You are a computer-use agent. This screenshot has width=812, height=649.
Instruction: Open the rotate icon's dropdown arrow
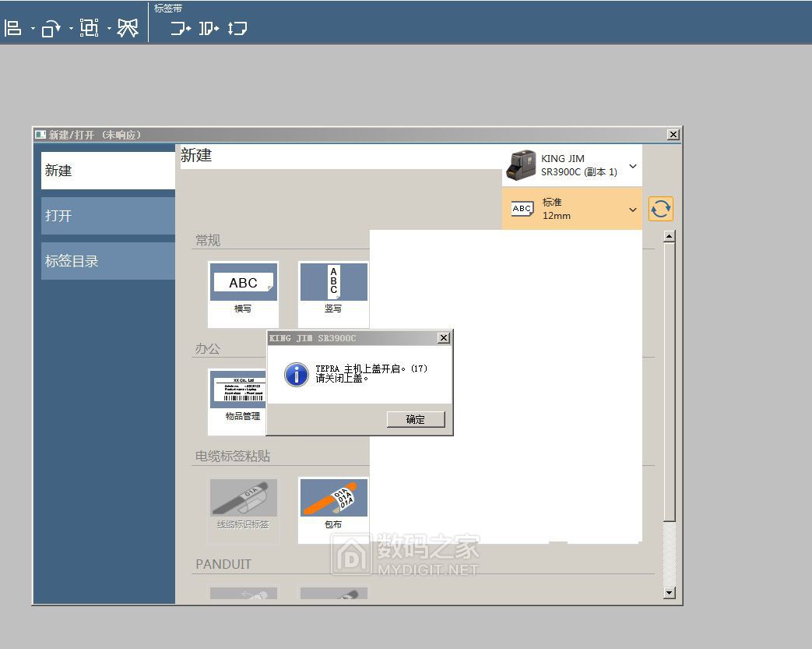pyautogui.click(x=71, y=29)
